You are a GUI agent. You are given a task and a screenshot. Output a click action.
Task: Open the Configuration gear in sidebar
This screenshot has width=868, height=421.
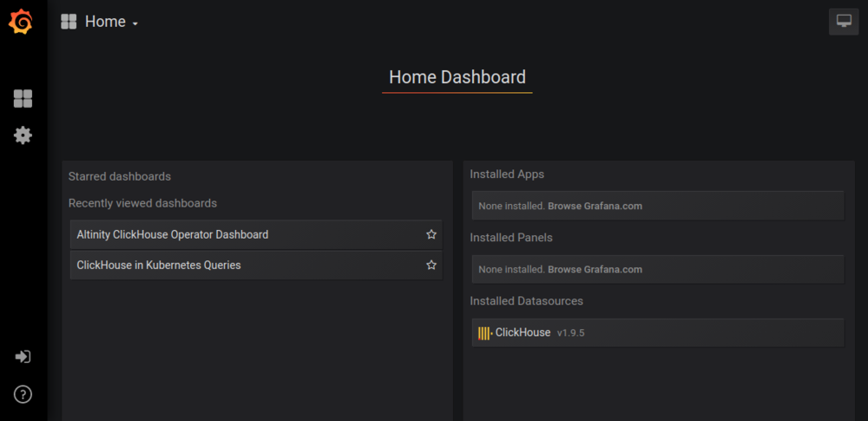(x=23, y=135)
